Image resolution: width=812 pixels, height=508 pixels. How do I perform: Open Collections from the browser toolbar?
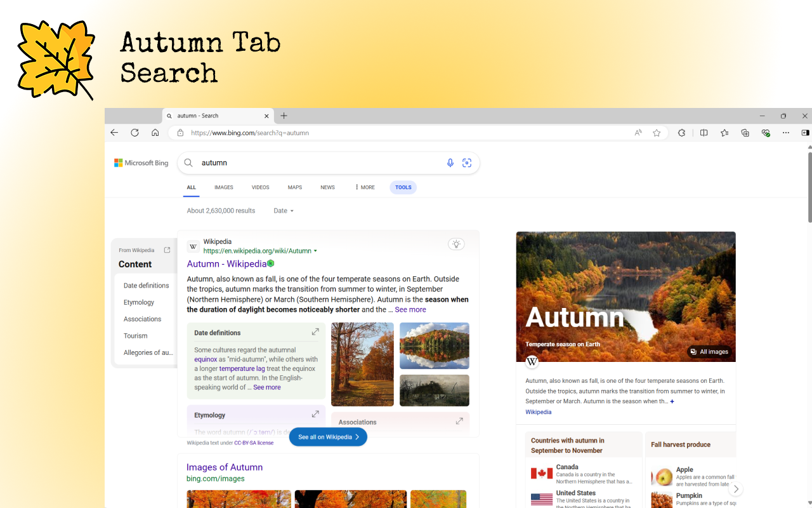coord(745,133)
